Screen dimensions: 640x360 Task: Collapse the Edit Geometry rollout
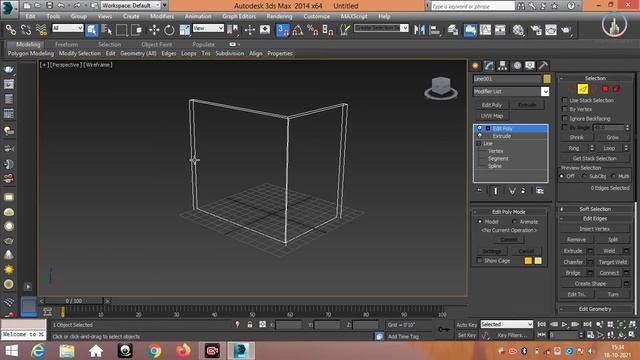(x=595, y=309)
